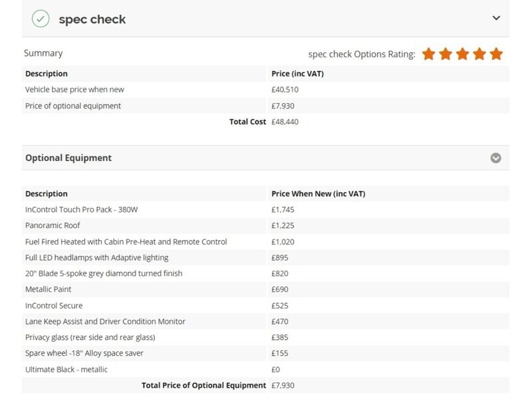This screenshot has width=532, height=399.
Task: Click the Total Cost £48,440 value
Action: pos(285,122)
